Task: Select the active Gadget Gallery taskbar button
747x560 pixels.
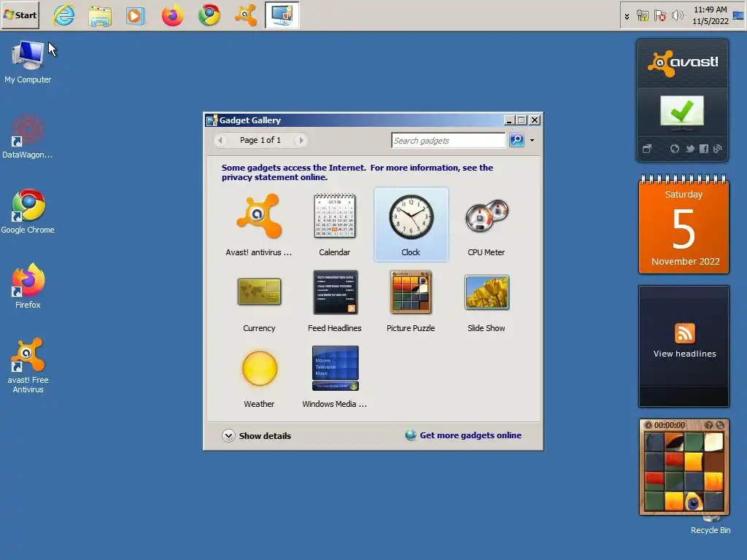Action: 282,15
